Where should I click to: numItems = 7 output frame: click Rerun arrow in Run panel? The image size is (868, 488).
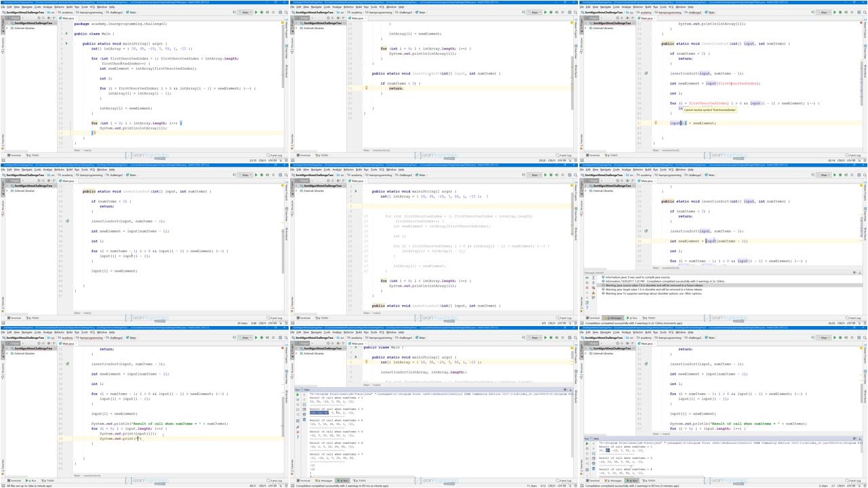tap(297, 394)
